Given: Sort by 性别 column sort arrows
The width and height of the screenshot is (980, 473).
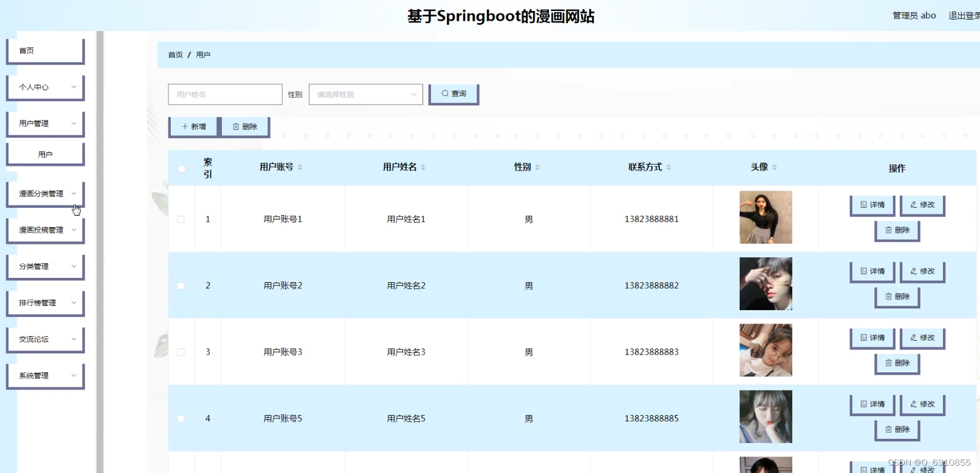Looking at the screenshot, I should point(537,167).
